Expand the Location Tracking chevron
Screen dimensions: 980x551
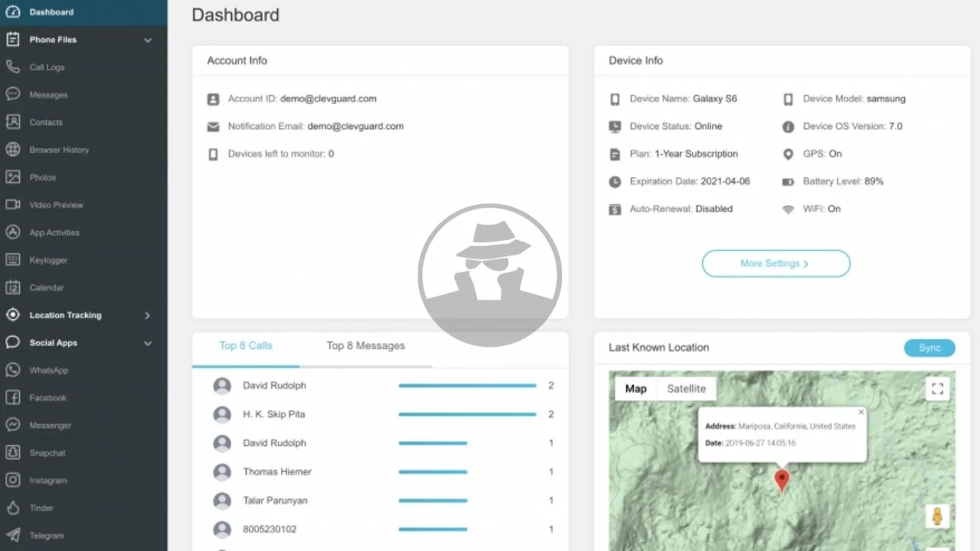[148, 315]
